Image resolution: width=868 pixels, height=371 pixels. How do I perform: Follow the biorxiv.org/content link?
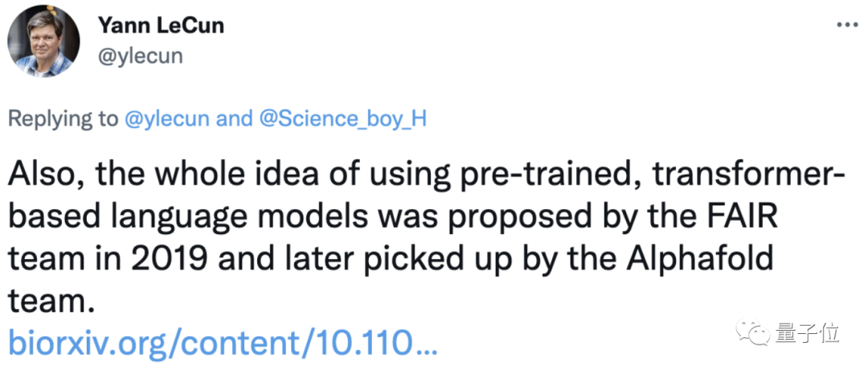click(x=223, y=343)
